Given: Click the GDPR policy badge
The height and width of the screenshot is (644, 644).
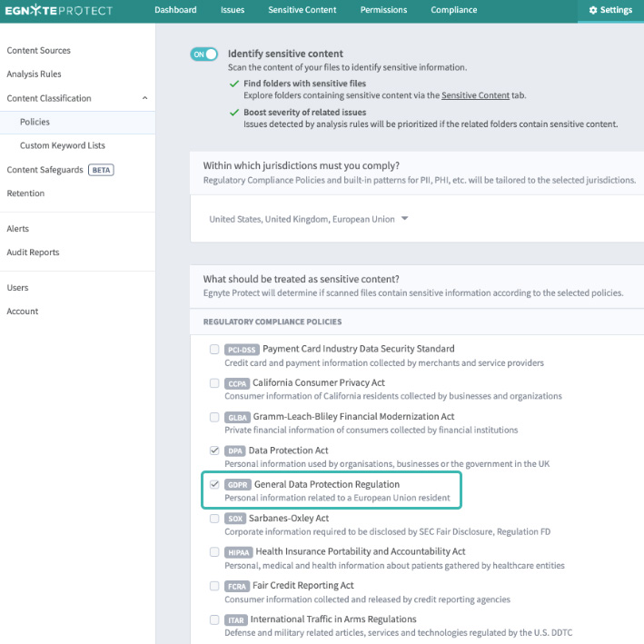Looking at the screenshot, I should [238, 484].
